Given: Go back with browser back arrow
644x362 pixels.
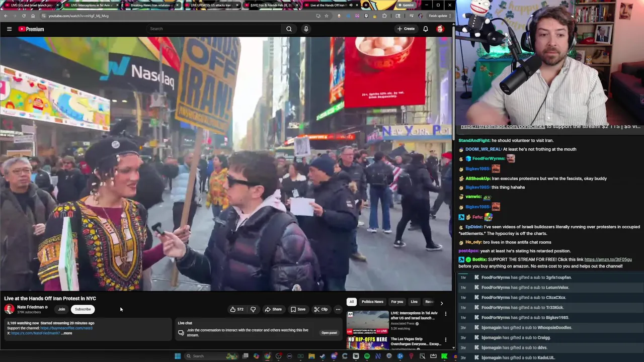Looking at the screenshot, I should [6, 16].
